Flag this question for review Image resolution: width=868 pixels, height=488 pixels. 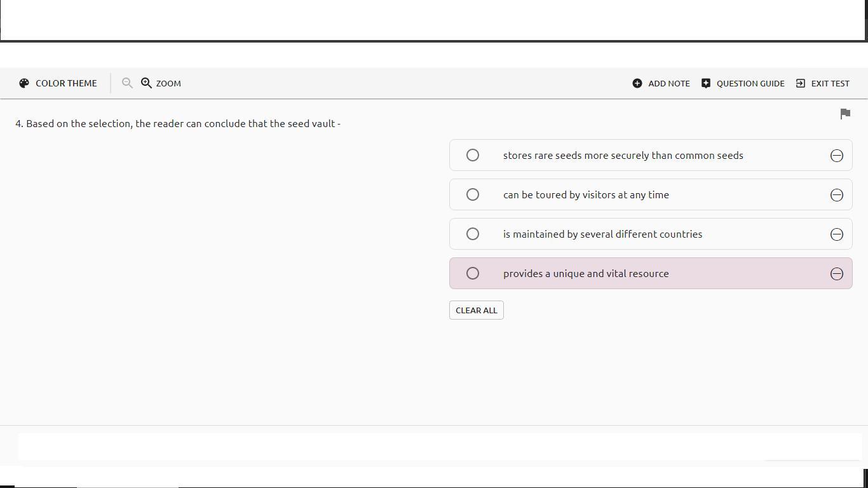(845, 114)
